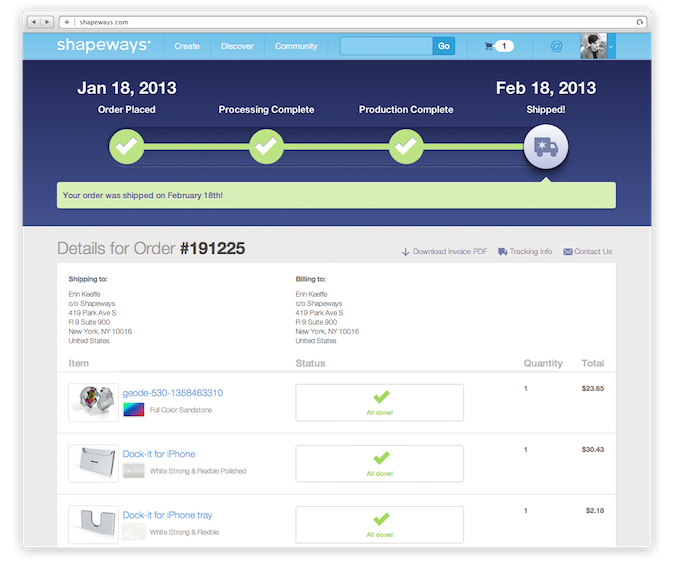The width and height of the screenshot is (674, 562).
Task: Click the Billing to: heading
Action: coord(311,279)
